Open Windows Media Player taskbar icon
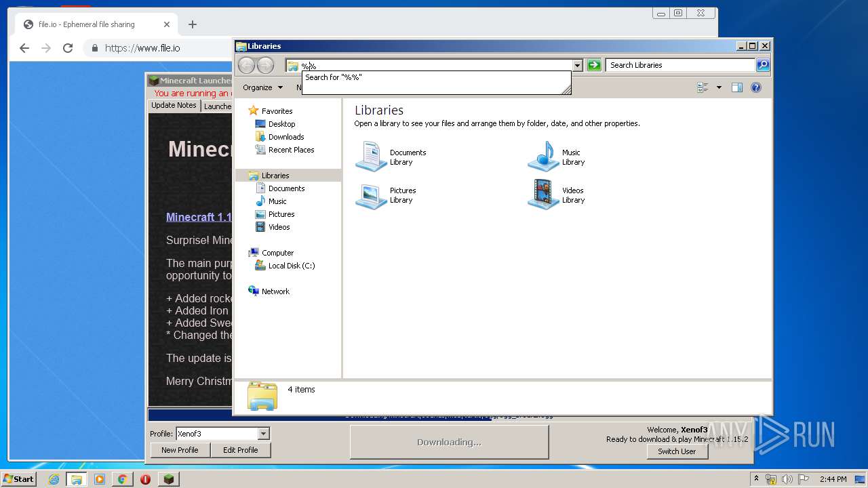The width and height of the screenshot is (868, 488). 100,479
